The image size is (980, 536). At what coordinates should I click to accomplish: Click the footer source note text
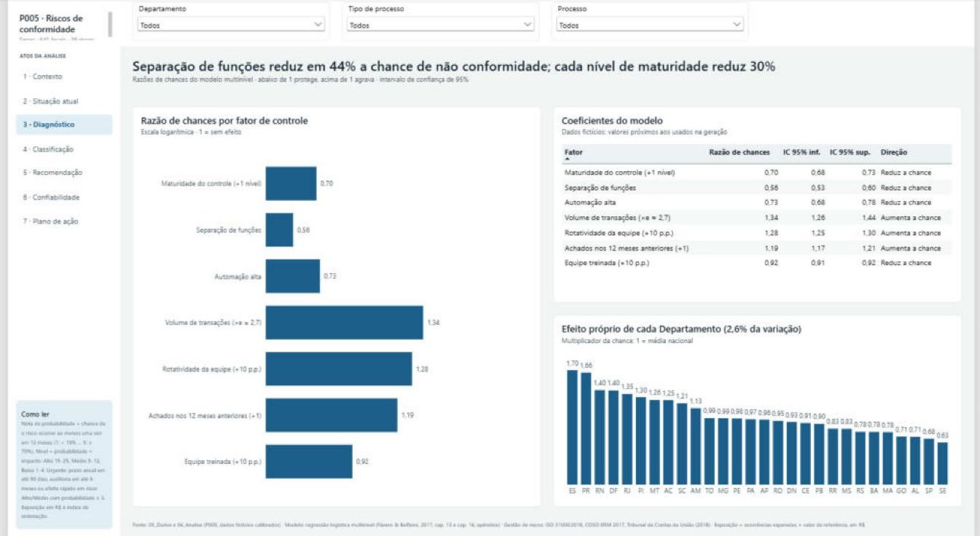tap(499, 524)
